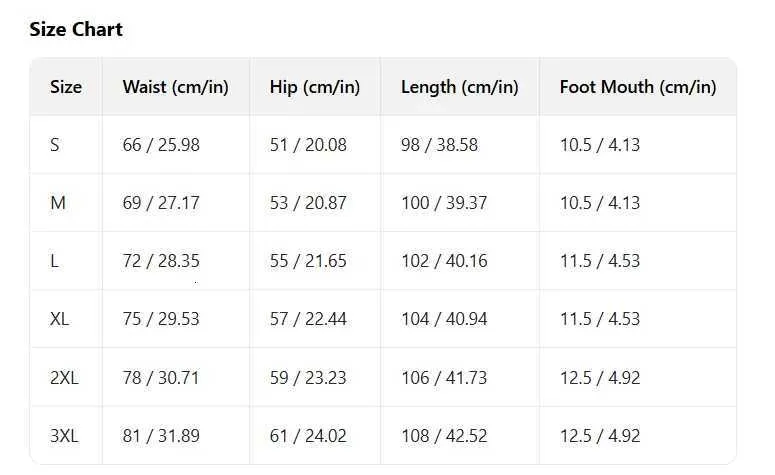The height and width of the screenshot is (475, 775).
Task: Select foot mouth value 11.5 / 4.53 for XL
Action: [x=599, y=320]
